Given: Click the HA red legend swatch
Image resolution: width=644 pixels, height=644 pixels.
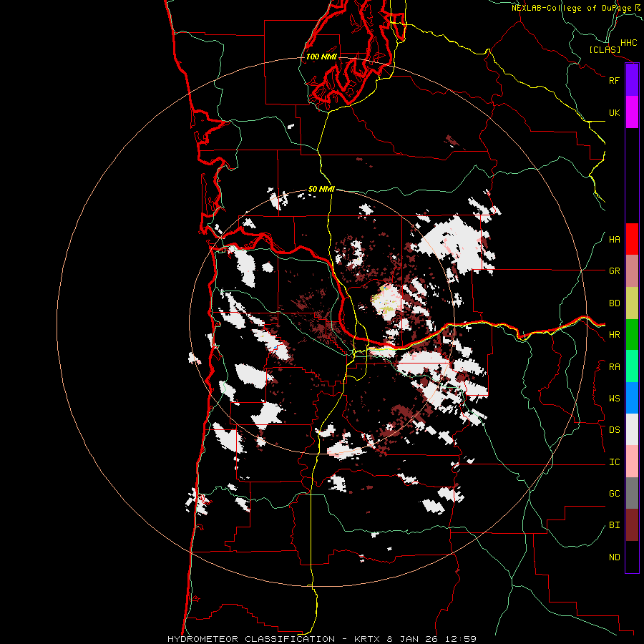Looking at the screenshot, I should (632, 239).
